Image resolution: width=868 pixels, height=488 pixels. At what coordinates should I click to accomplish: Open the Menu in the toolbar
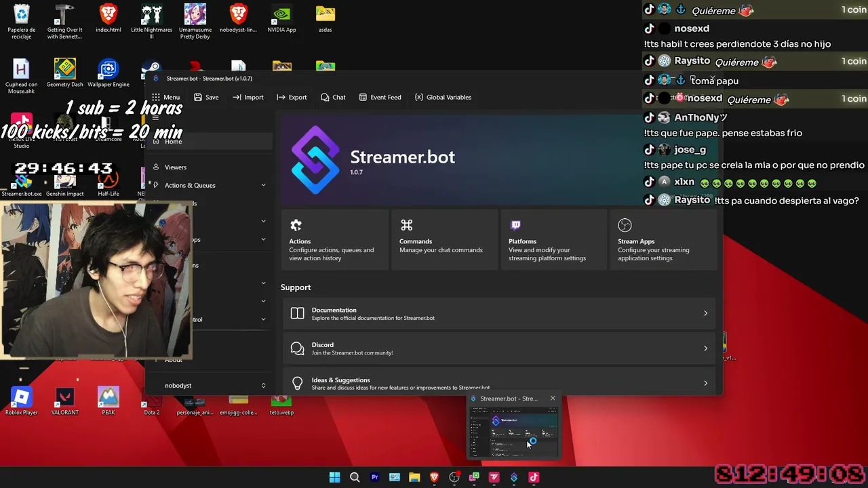(165, 97)
